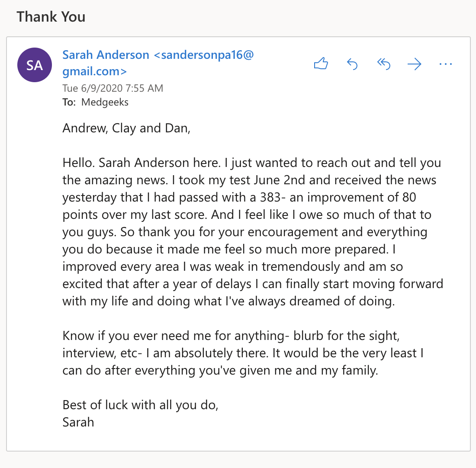Reply to Sarah using the single-arrow reply icon
Viewport: 476px width, 468px height.
coord(352,64)
